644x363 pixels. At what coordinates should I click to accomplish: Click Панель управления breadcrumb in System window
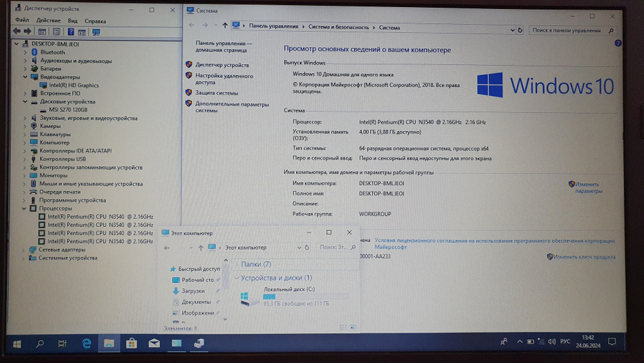pyautogui.click(x=274, y=26)
